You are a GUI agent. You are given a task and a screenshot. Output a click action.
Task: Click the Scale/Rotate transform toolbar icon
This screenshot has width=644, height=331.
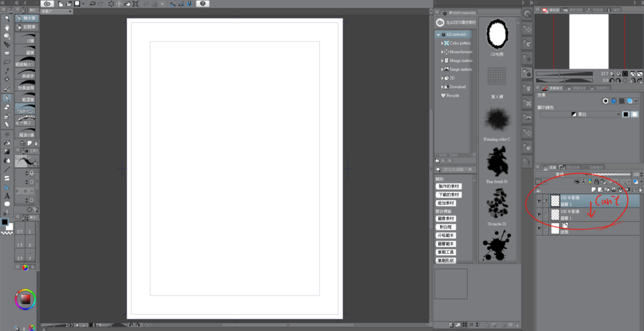[136, 4]
